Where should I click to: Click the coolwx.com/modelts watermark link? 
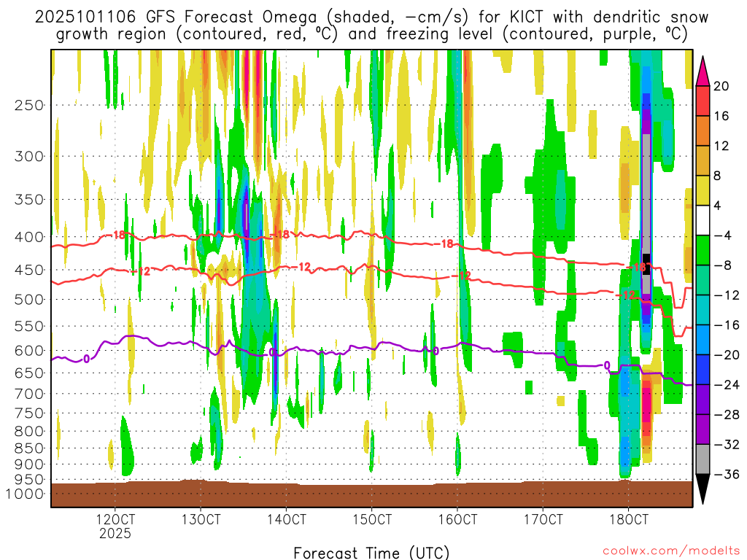click(x=671, y=551)
